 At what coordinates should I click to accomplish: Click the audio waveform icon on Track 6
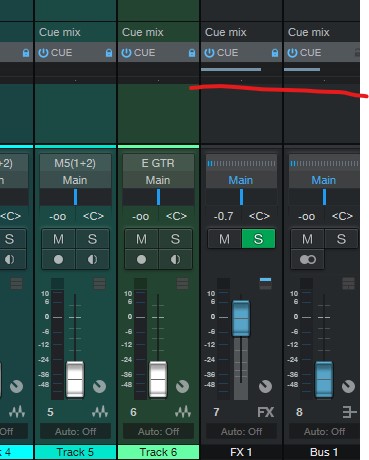tap(183, 412)
